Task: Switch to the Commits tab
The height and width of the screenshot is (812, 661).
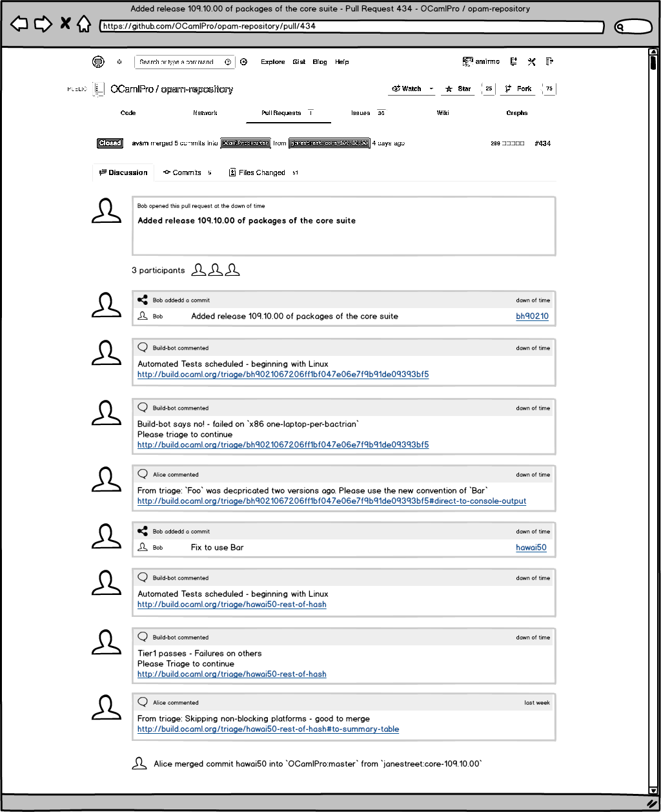Action: click(187, 172)
